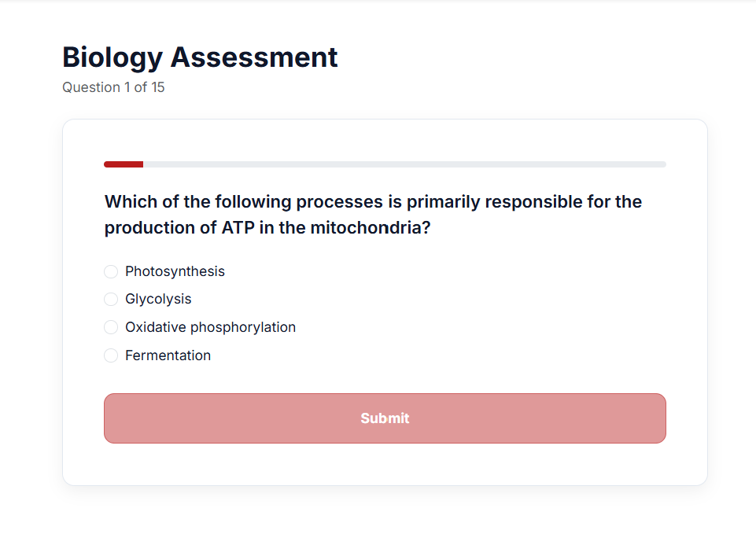Click the word ATP in the question
This screenshot has height=556, width=756.
[238, 229]
